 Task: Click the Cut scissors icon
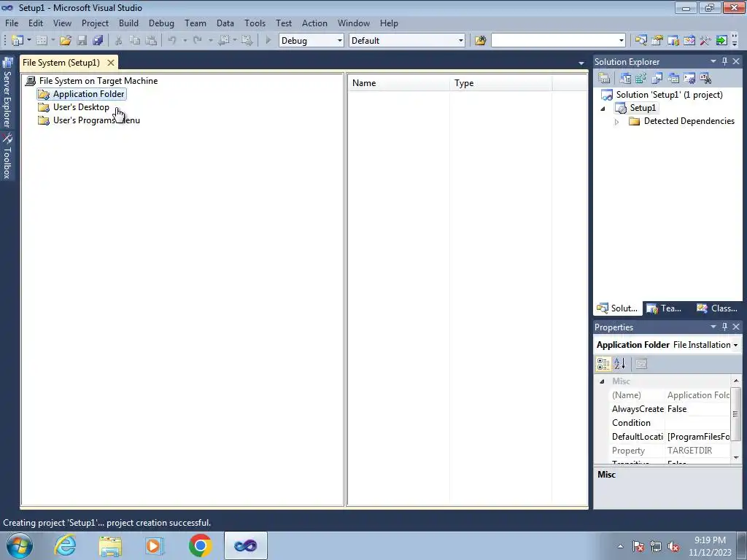pyautogui.click(x=119, y=41)
